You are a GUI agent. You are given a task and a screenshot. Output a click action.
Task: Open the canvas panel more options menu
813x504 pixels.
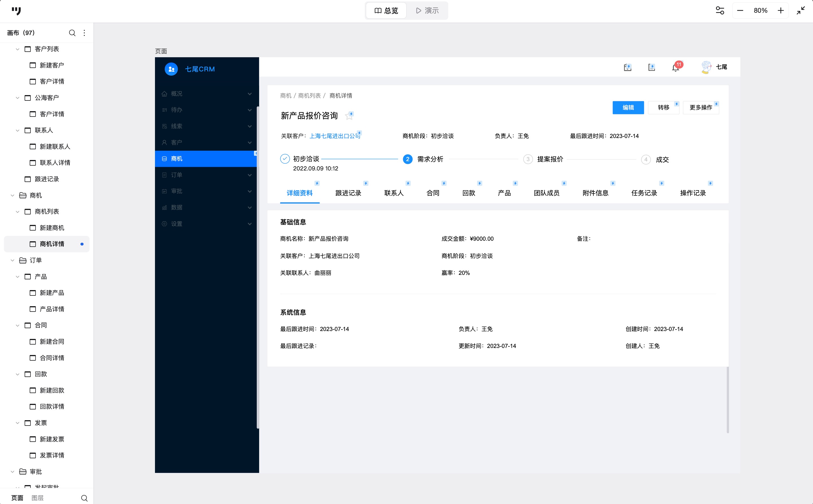click(x=84, y=33)
